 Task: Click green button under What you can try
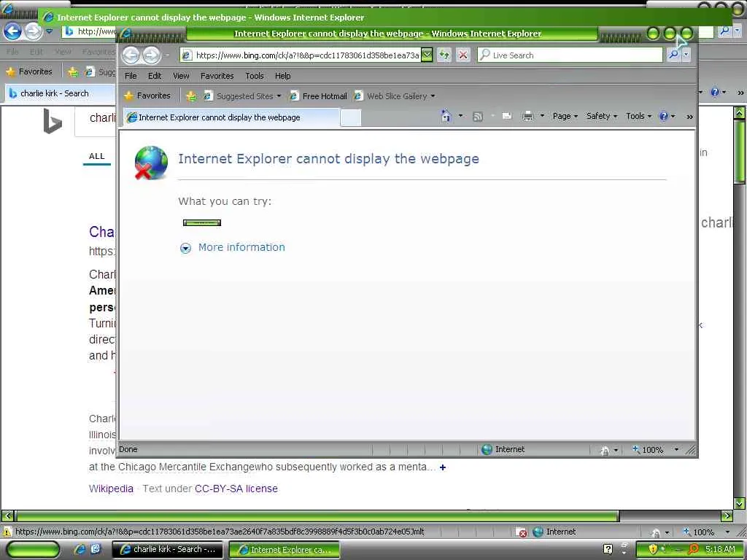(x=202, y=222)
